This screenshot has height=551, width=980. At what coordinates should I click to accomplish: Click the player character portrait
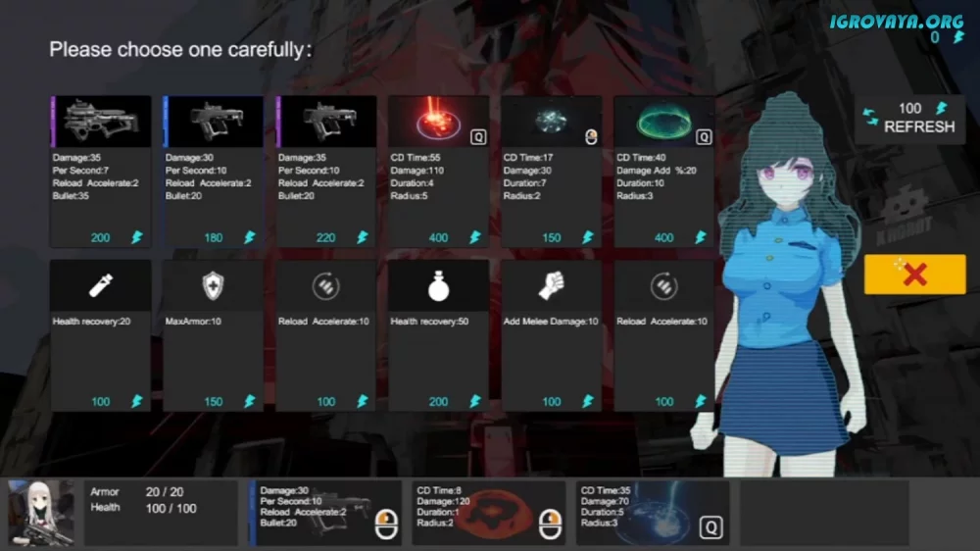coord(42,512)
